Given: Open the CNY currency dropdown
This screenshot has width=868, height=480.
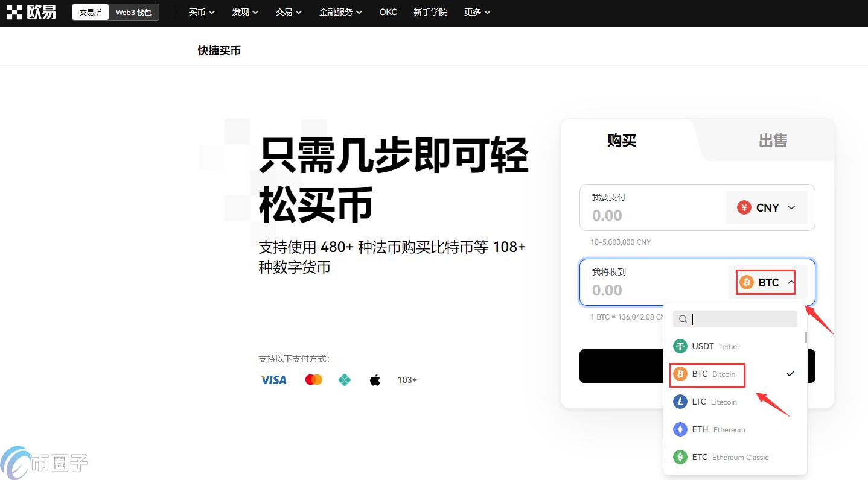Looking at the screenshot, I should pos(766,207).
